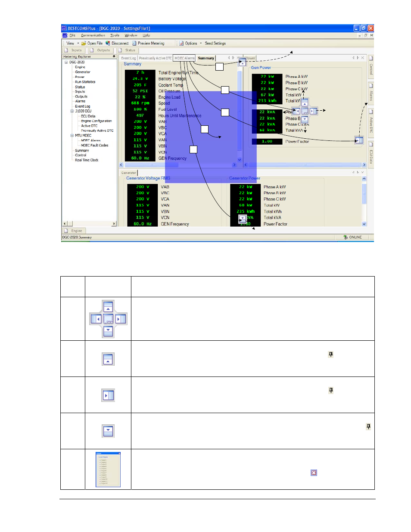Click the Send Settings button
The width and height of the screenshot is (411, 532).
215,43
